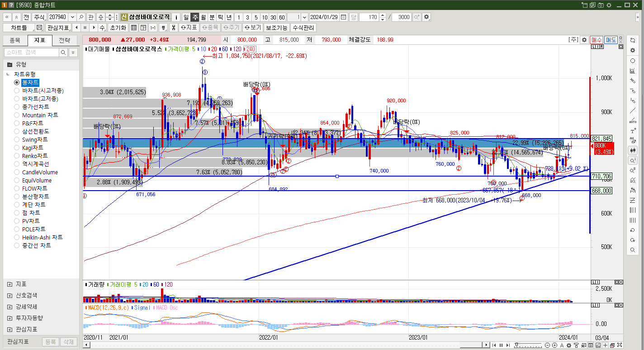Click the 매수 buy button

pyautogui.click(x=597, y=39)
